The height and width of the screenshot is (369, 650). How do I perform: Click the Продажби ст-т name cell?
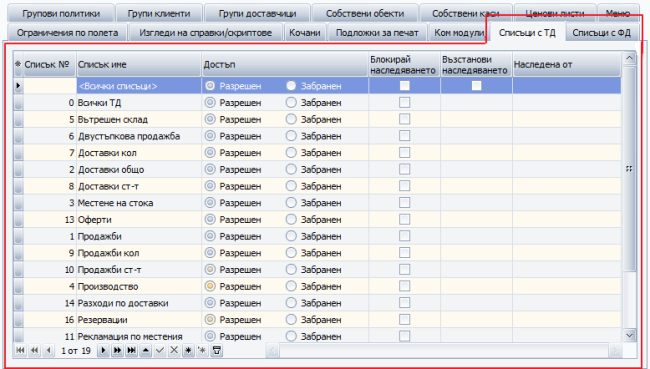[139, 269]
